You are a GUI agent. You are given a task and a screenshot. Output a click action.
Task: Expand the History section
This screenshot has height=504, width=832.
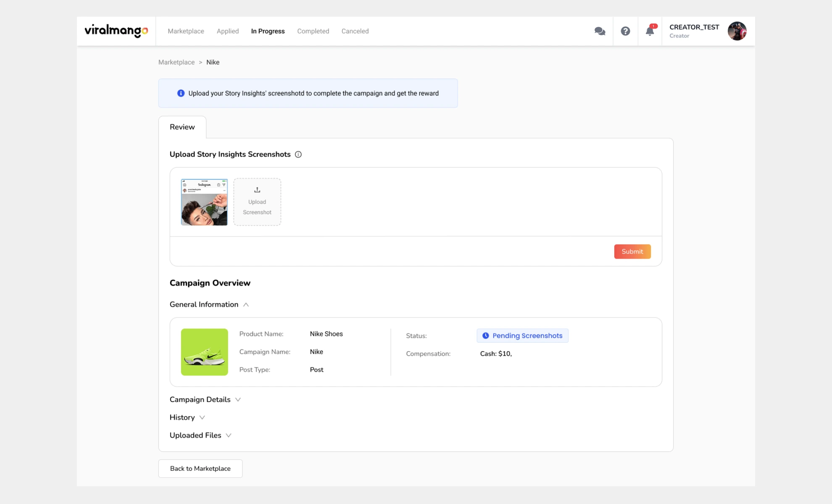point(202,417)
